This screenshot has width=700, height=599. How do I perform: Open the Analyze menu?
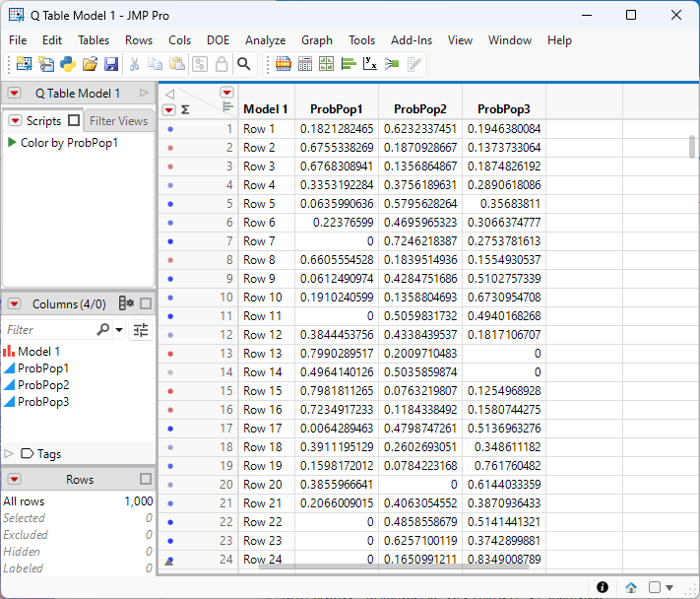tap(265, 40)
